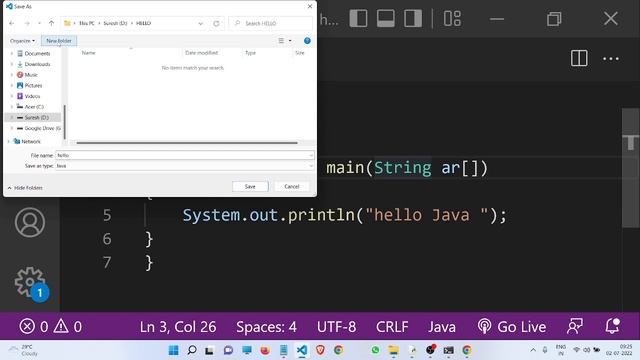Viewport: 640px width, 360px height.
Task: Expand the Documents node arrow
Action: [12, 53]
